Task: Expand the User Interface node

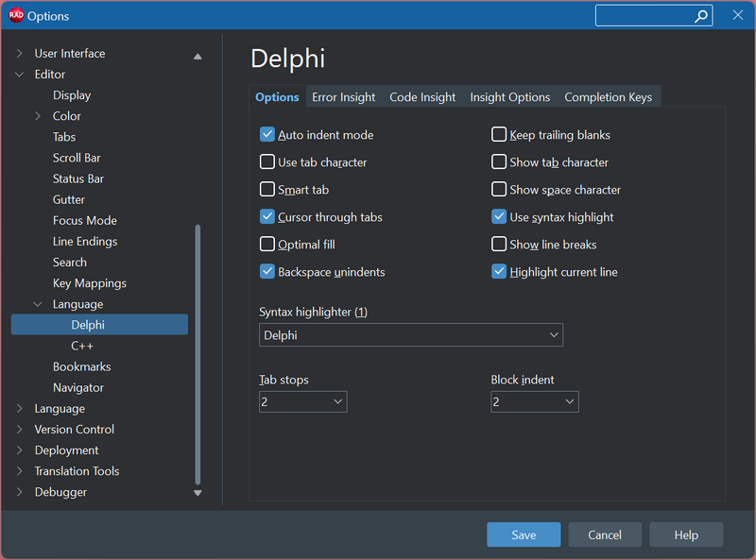Action: pyautogui.click(x=19, y=54)
